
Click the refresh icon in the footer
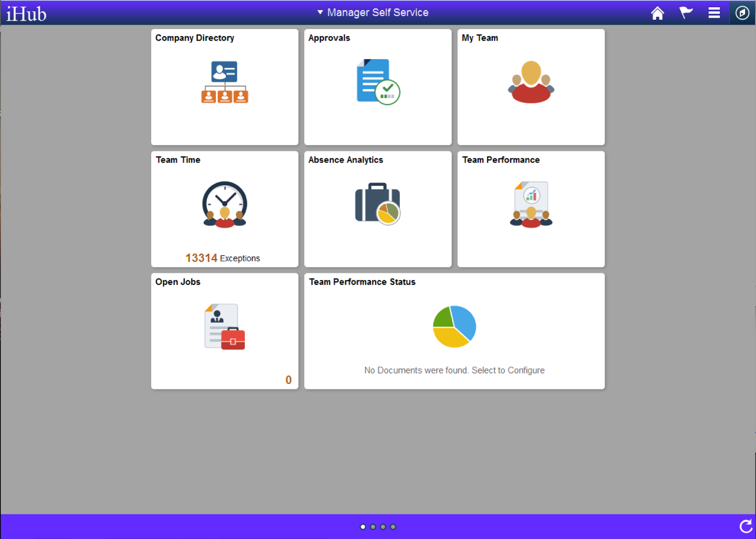(x=746, y=525)
